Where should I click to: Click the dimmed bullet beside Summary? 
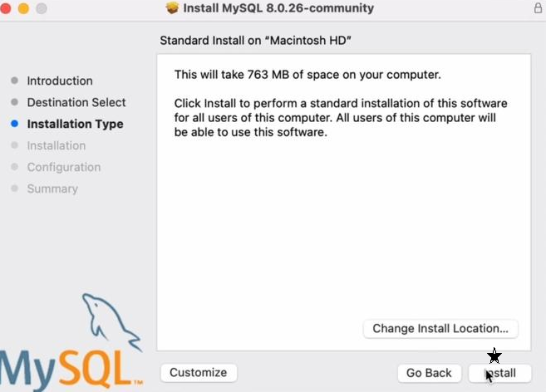click(x=14, y=189)
